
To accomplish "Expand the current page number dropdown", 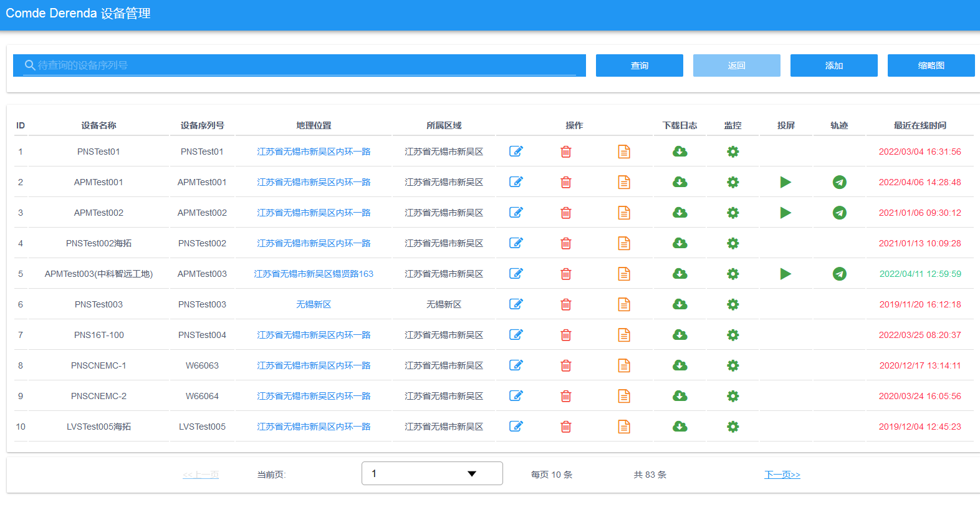I will click(x=432, y=473).
